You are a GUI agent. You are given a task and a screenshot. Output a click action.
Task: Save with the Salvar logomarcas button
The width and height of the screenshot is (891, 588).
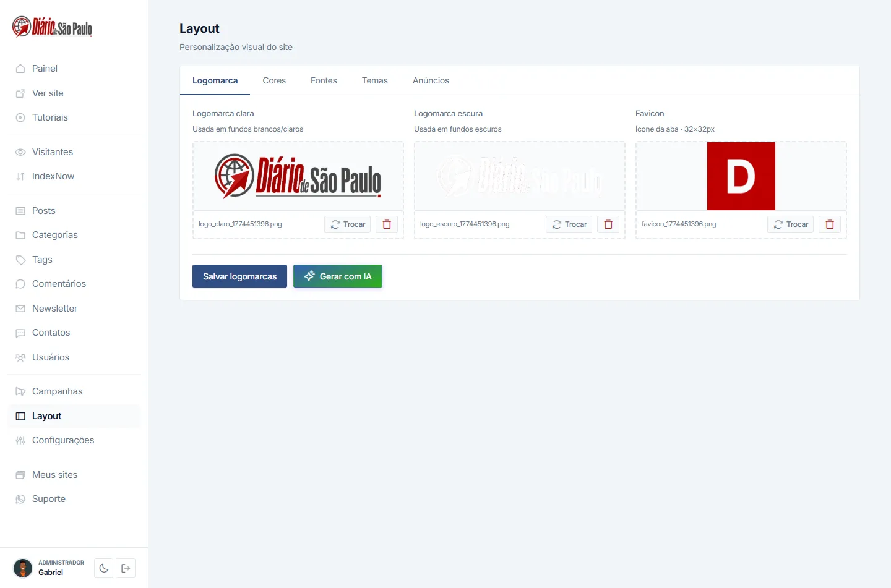(x=239, y=276)
